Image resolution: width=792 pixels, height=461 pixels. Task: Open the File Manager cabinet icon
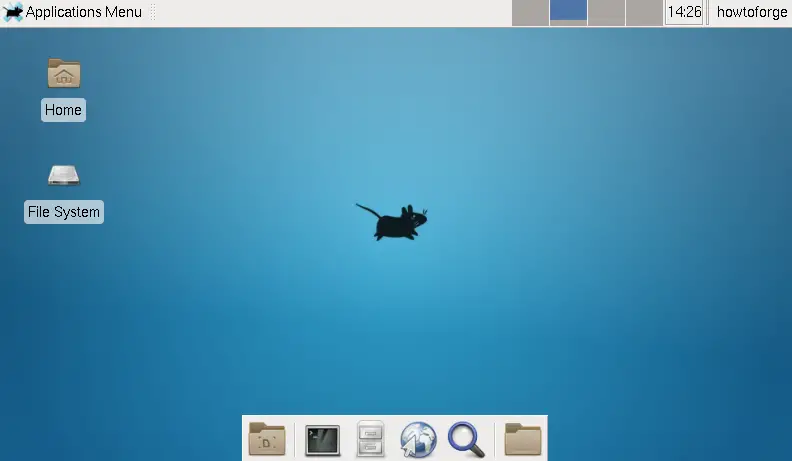(370, 439)
